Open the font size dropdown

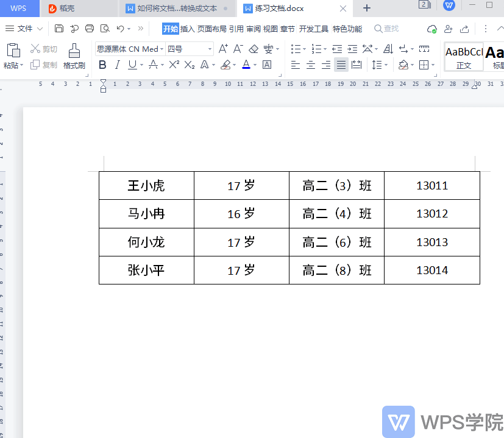tap(210, 49)
